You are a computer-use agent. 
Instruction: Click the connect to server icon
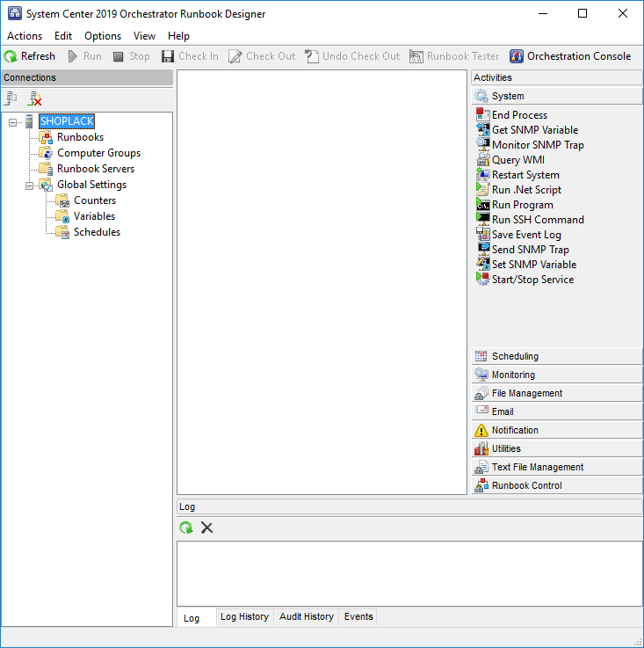pos(11,98)
